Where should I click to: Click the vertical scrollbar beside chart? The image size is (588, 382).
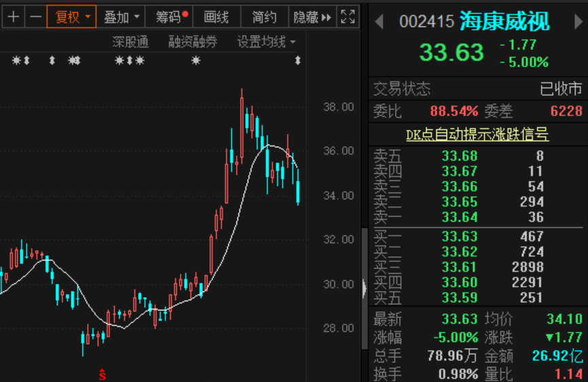(364, 289)
